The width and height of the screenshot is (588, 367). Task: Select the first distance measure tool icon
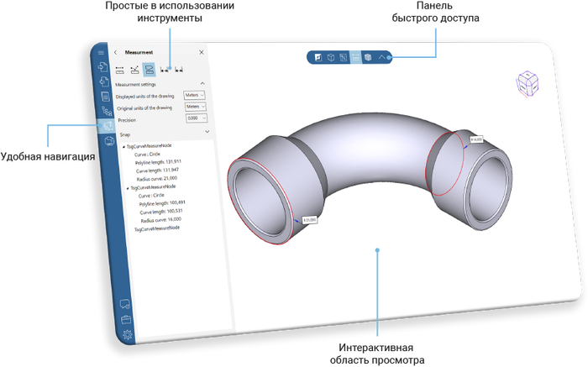(x=119, y=70)
